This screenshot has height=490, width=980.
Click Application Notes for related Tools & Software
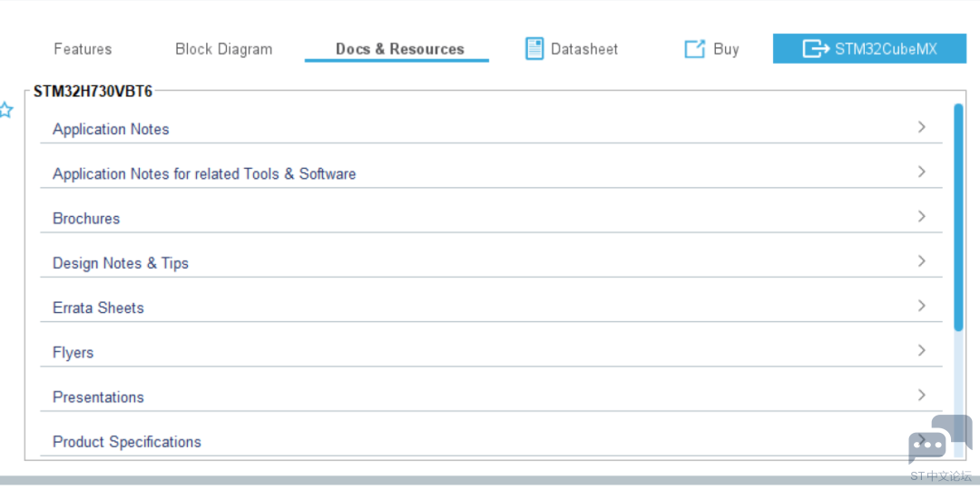point(204,173)
